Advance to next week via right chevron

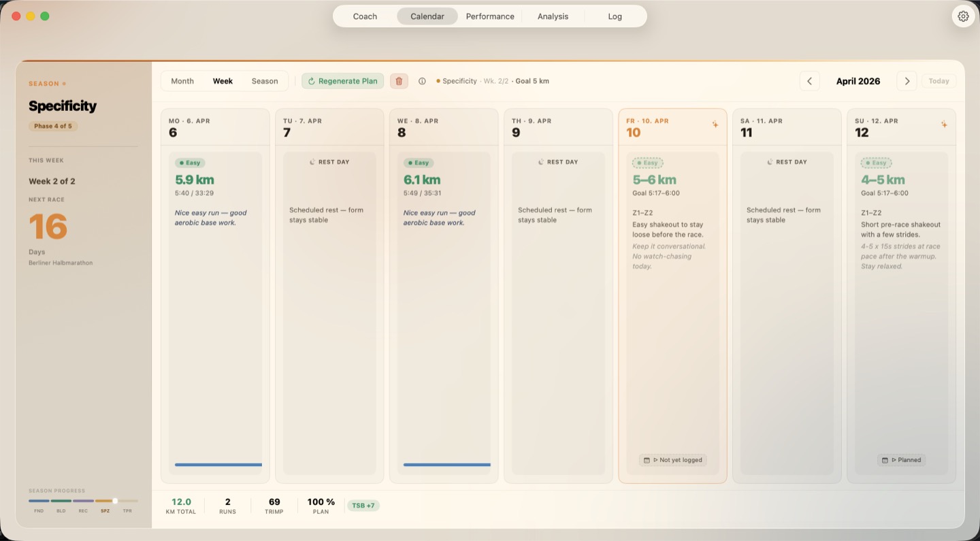click(906, 80)
